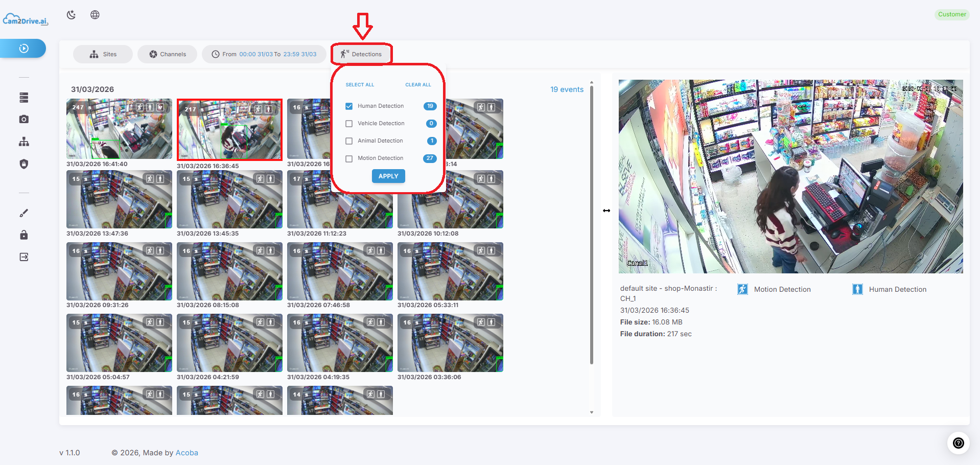This screenshot has width=980, height=465.
Task: Open the Sites filter dropdown
Action: coord(103,54)
